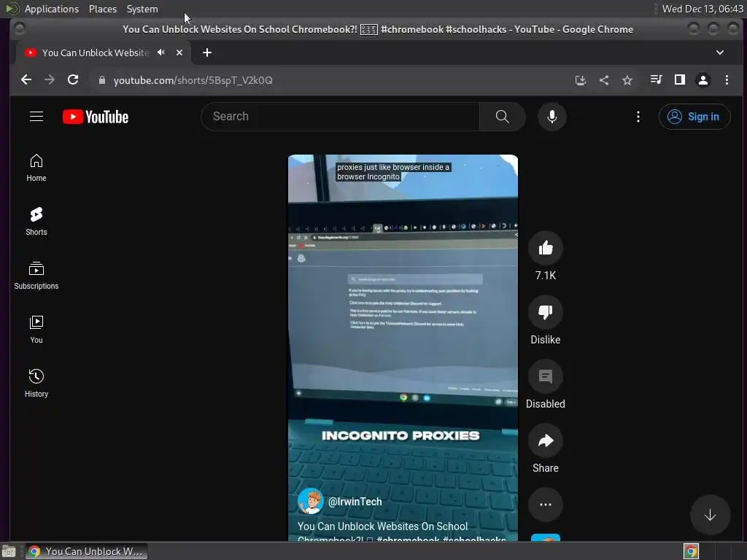The height and width of the screenshot is (560, 747).
Task: Open Home in the sidebar
Action: 36,168
